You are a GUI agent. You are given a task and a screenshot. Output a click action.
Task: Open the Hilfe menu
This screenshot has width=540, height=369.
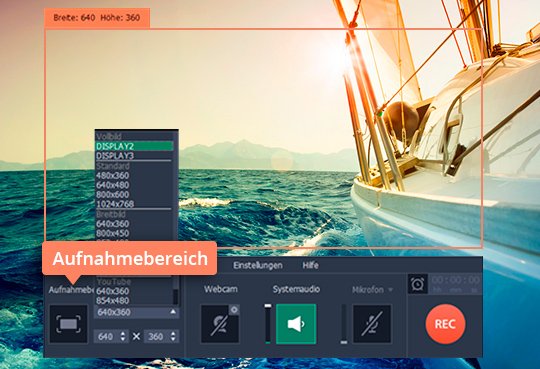(310, 265)
